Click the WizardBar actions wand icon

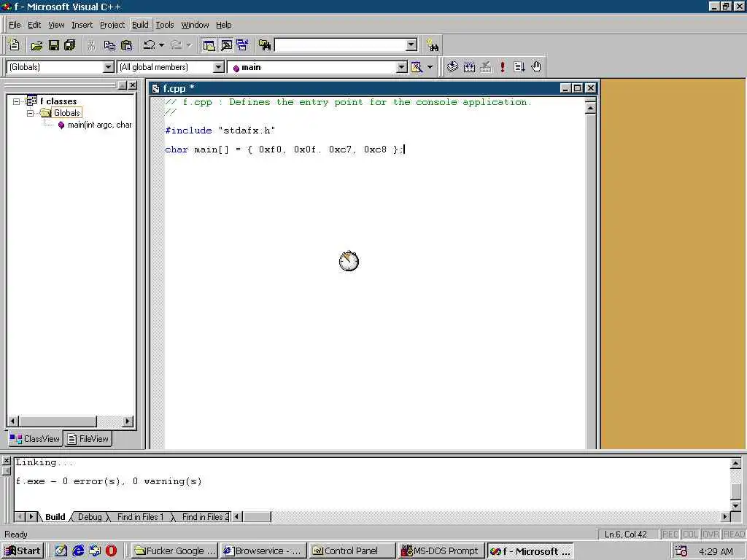(417, 67)
